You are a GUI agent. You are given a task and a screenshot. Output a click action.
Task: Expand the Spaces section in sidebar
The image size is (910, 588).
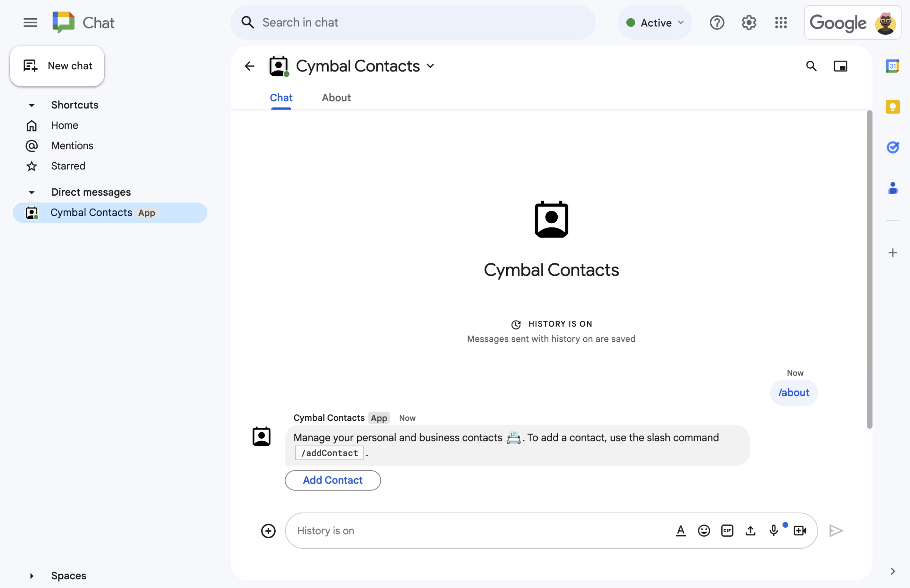(32, 575)
